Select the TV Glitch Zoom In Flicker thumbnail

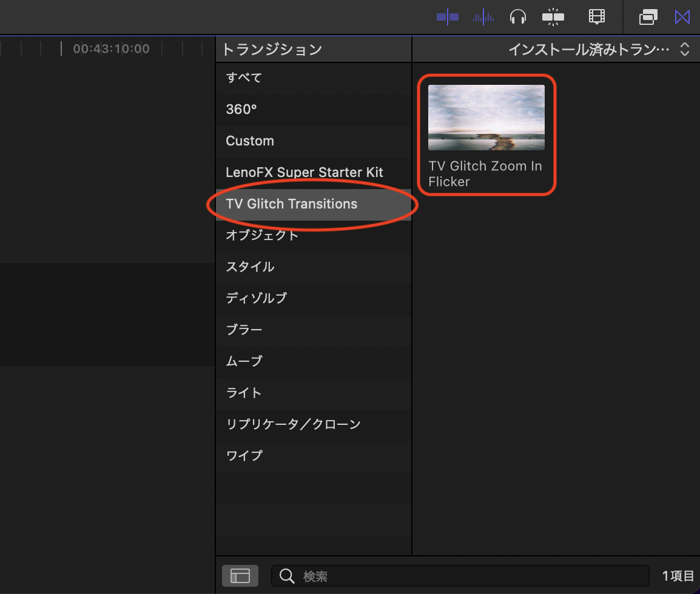tap(486, 118)
